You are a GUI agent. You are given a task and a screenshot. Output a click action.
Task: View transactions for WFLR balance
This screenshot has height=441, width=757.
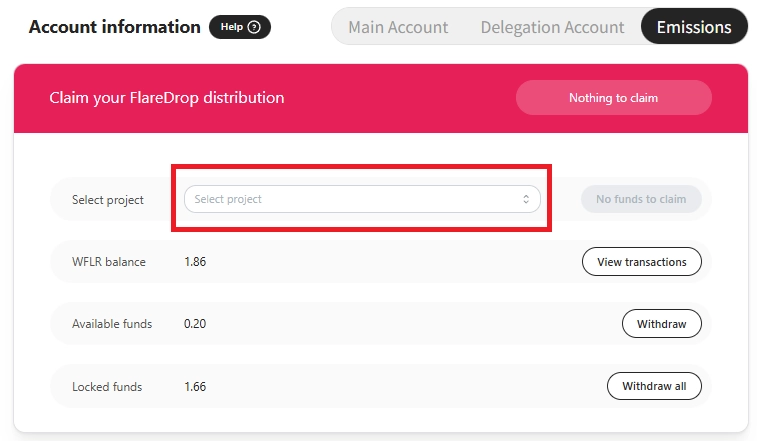click(641, 262)
